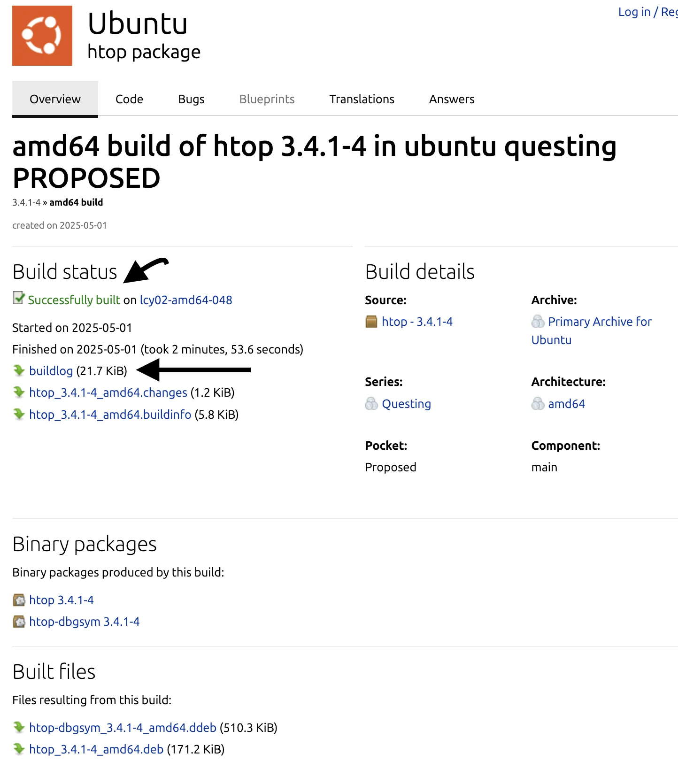Go to the Translations tab
The image size is (678, 784).
(362, 99)
